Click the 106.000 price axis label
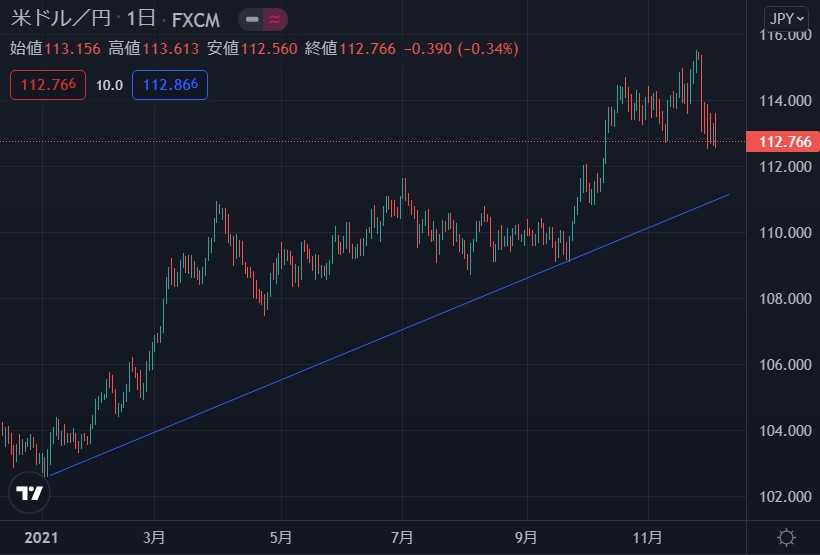Viewport: 820px width, 555px height. click(x=785, y=365)
